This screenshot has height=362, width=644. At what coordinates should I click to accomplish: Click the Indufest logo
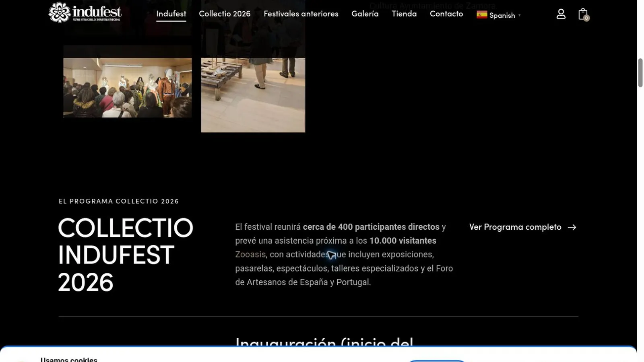coord(85,12)
